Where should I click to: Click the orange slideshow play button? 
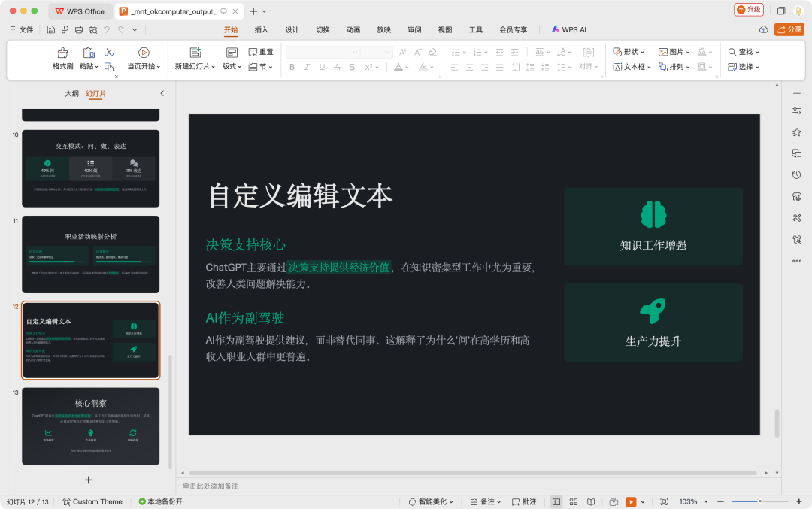pos(631,501)
